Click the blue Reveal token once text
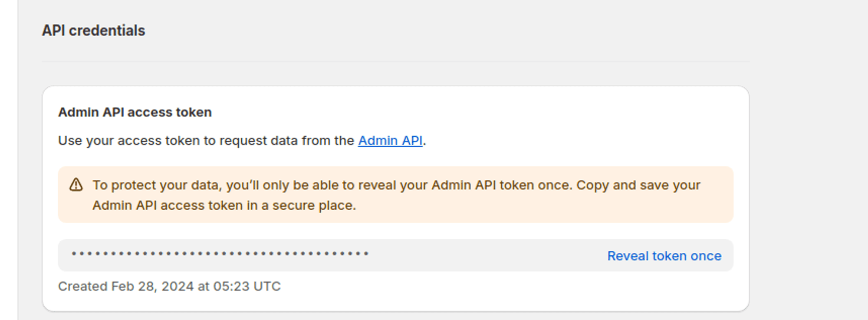The image size is (868, 320). tap(664, 256)
